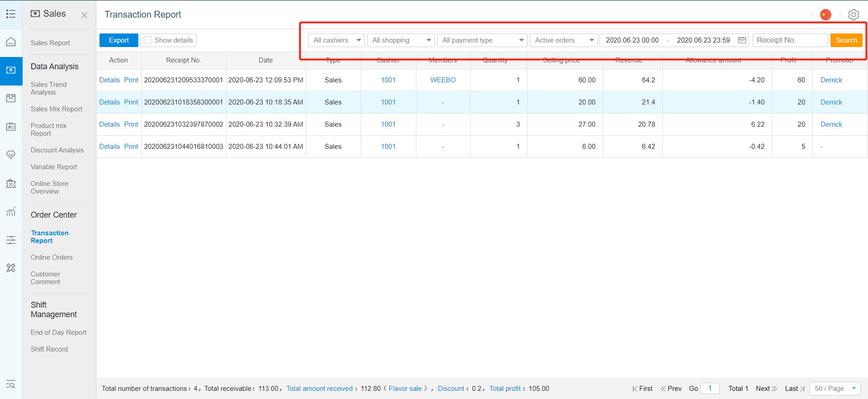The height and width of the screenshot is (399, 868).
Task: Enable the Show details checkbox
Action: (x=148, y=40)
